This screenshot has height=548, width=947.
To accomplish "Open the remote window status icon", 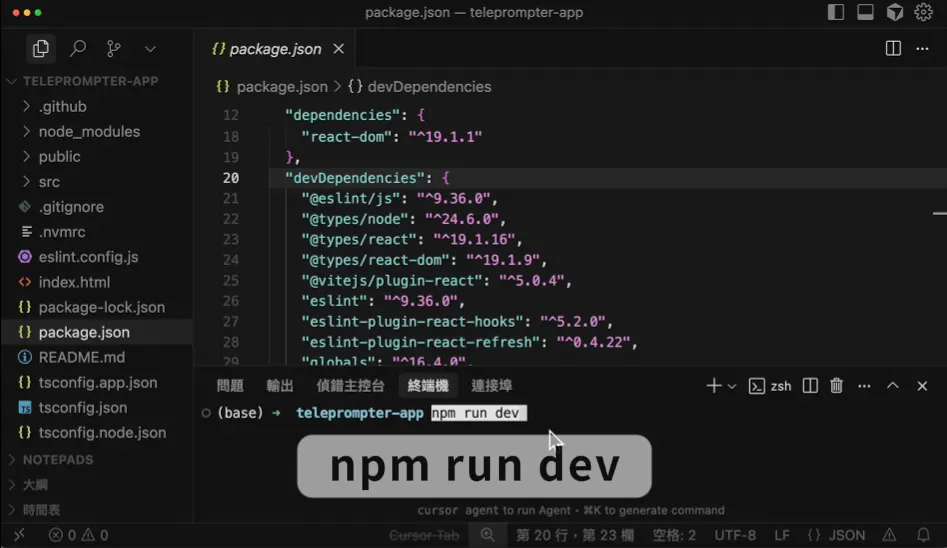I will pos(19,535).
